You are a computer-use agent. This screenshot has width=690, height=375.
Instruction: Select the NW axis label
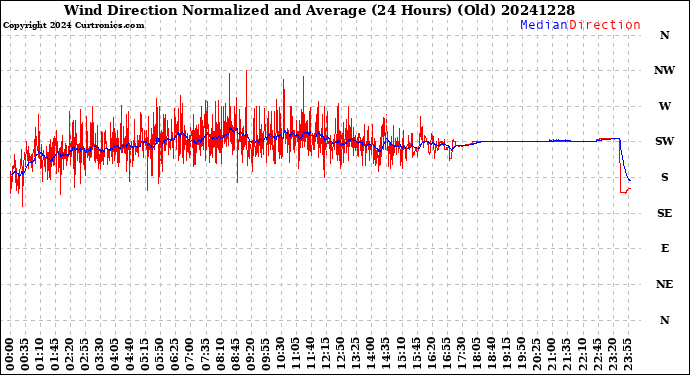(x=664, y=70)
